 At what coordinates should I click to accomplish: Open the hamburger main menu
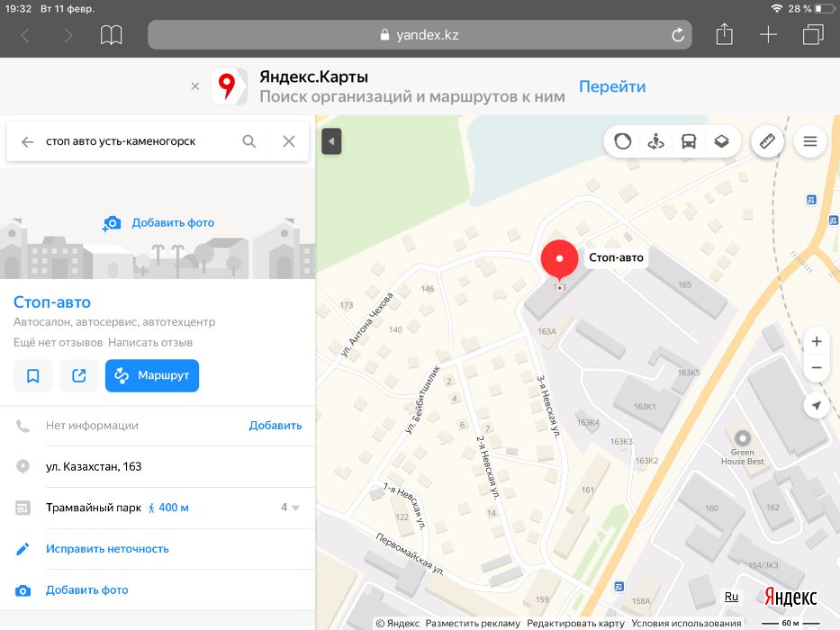pos(810,141)
